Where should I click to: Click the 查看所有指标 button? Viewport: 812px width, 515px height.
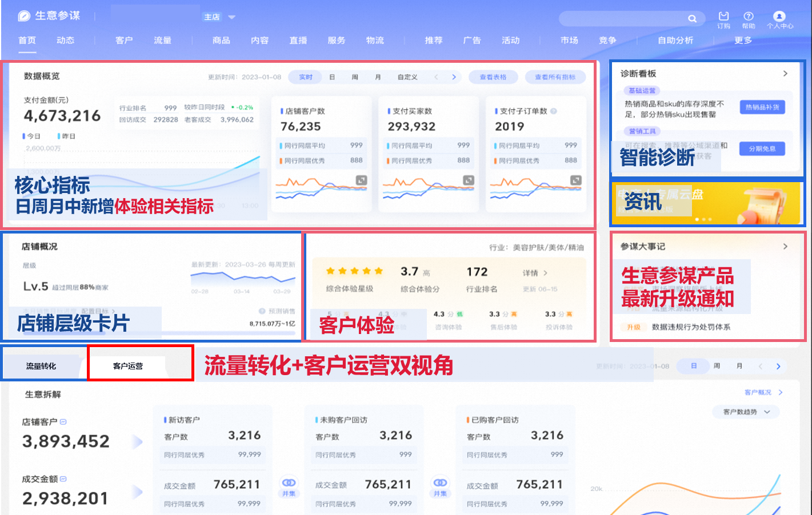click(555, 77)
